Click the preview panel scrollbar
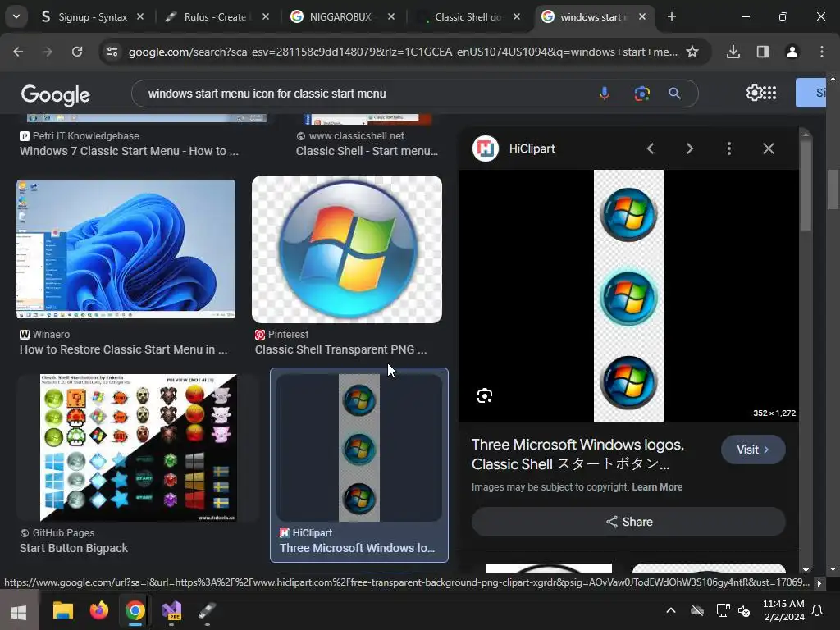 pyautogui.click(x=806, y=185)
